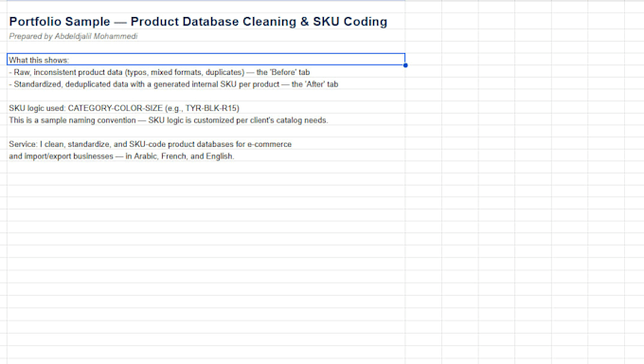Screen dimensions: 644x364
Task: Grab the blue fill handle of selected cell
Action: pos(405,65)
